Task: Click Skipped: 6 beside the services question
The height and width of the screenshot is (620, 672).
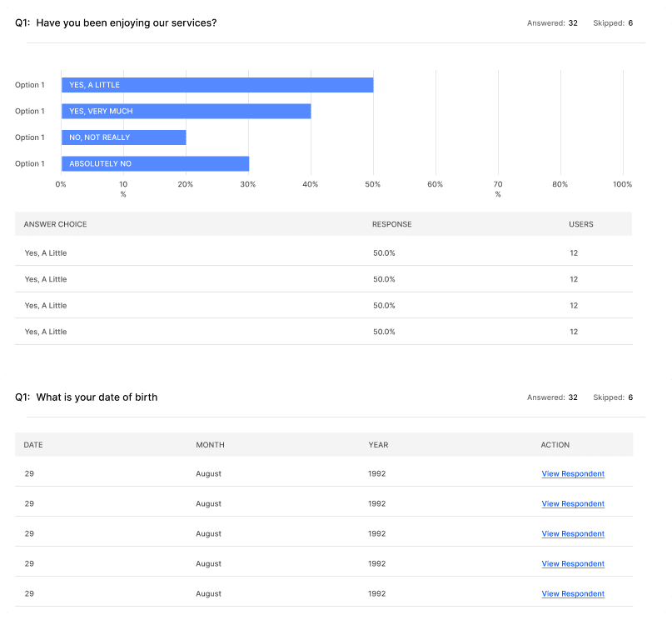Action: point(613,23)
